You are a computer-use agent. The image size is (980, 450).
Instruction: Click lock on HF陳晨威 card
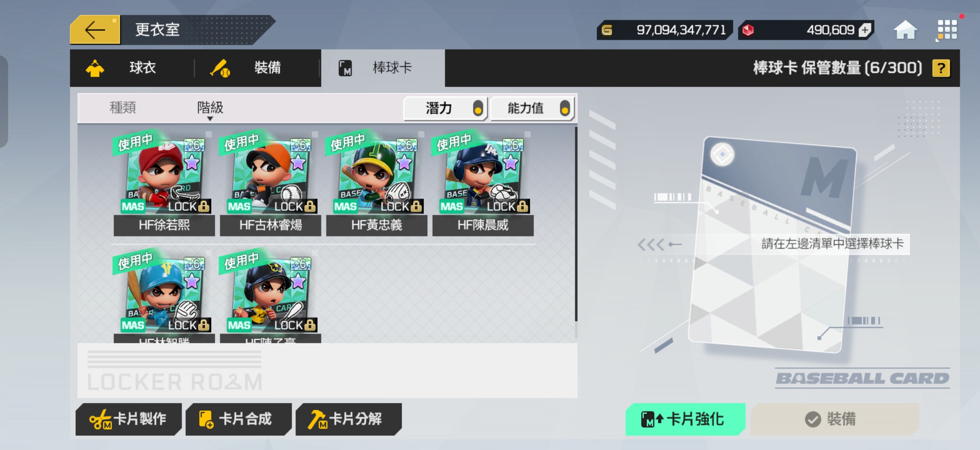click(522, 206)
